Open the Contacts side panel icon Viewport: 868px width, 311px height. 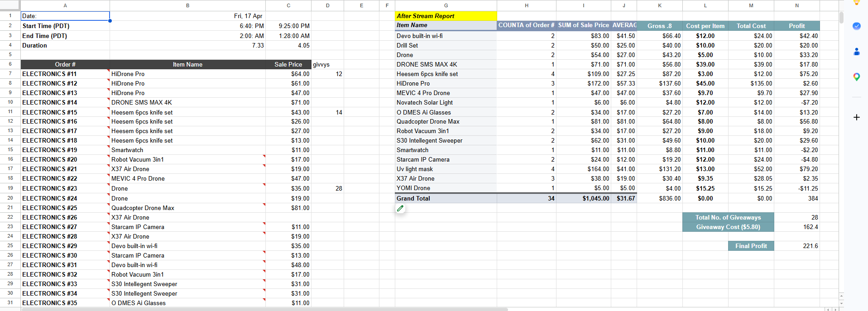tap(856, 52)
